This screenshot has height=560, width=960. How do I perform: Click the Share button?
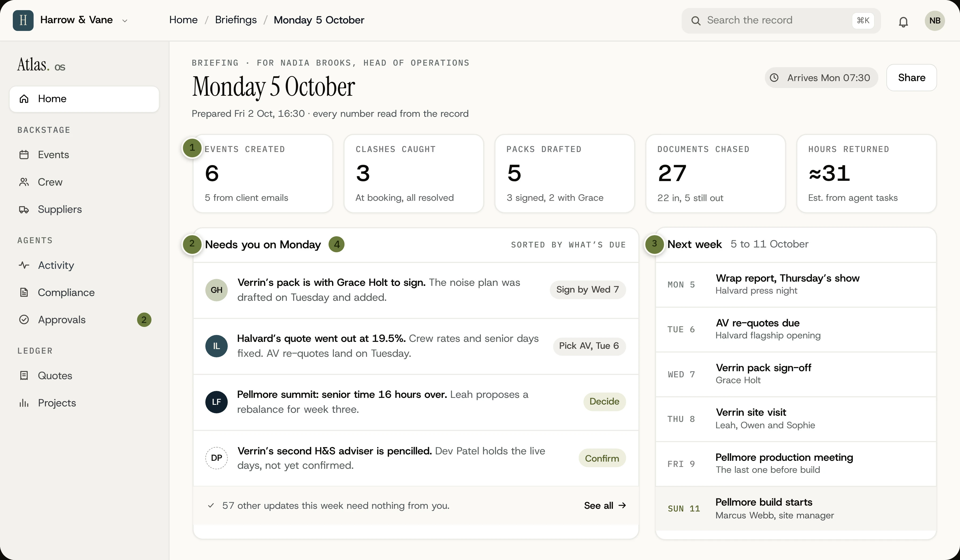[x=911, y=78]
